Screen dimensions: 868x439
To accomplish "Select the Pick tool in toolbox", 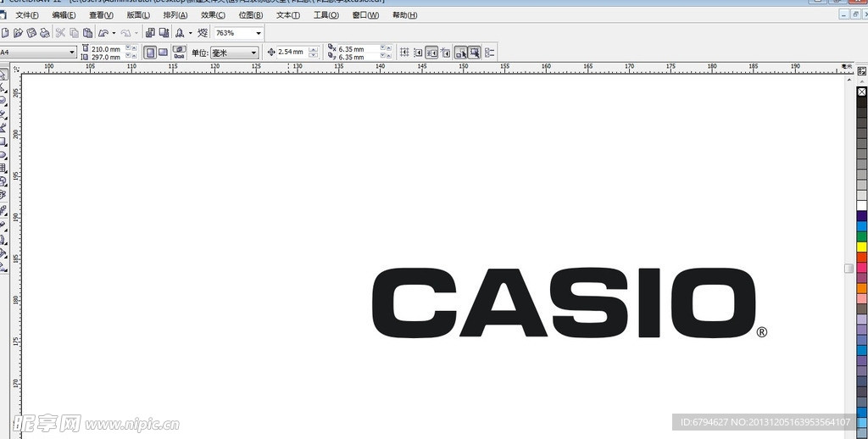I will (x=3, y=76).
